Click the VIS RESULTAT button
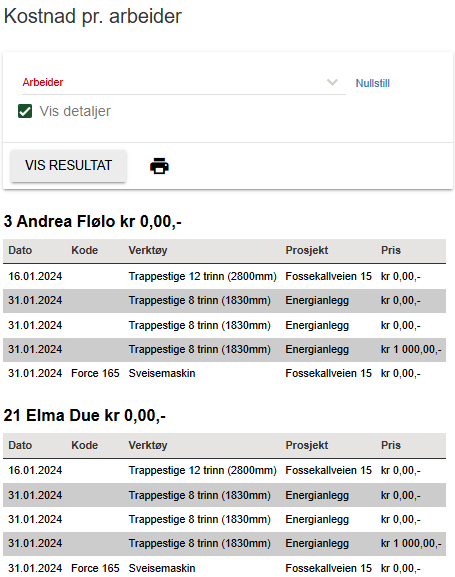Viewport: 455px width, 577px height. [x=68, y=166]
